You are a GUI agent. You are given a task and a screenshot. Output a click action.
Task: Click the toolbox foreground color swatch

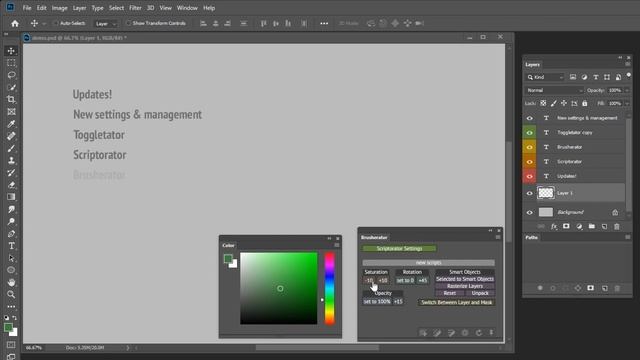tap(8, 327)
